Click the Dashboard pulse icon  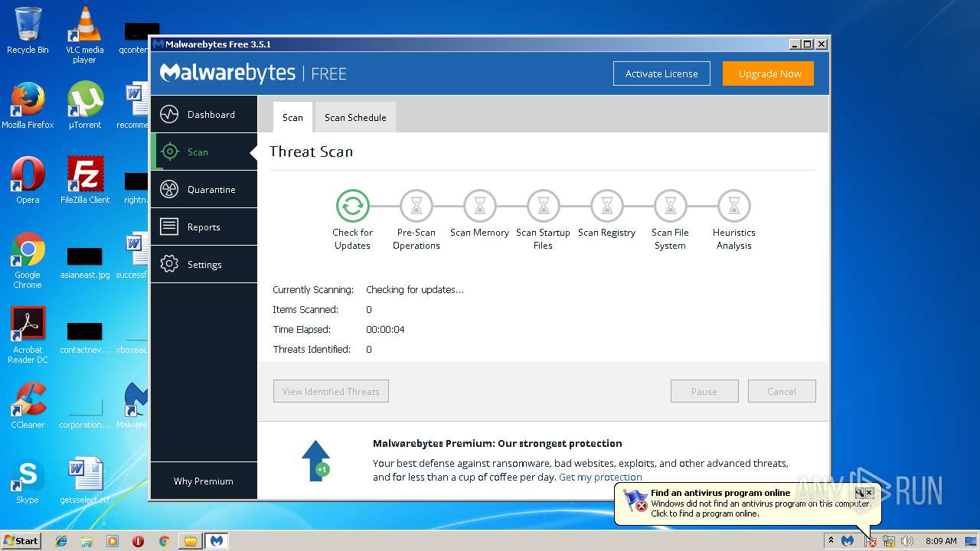169,115
